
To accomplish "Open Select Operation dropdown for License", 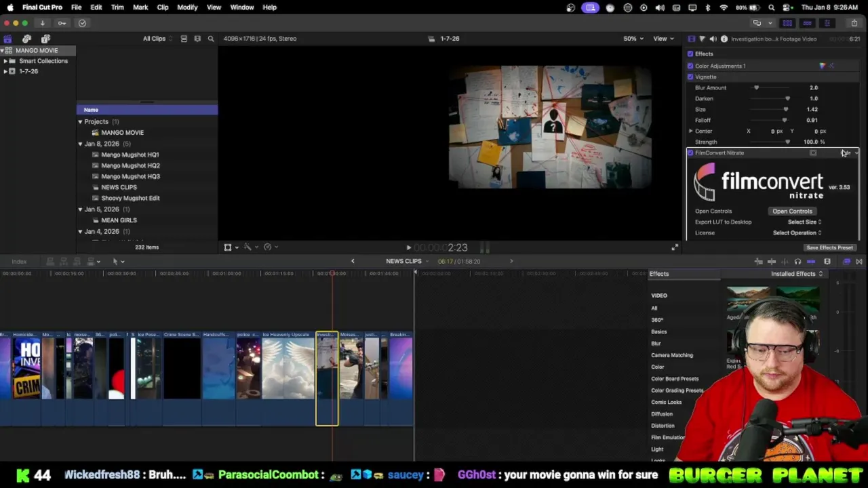I will [797, 232].
